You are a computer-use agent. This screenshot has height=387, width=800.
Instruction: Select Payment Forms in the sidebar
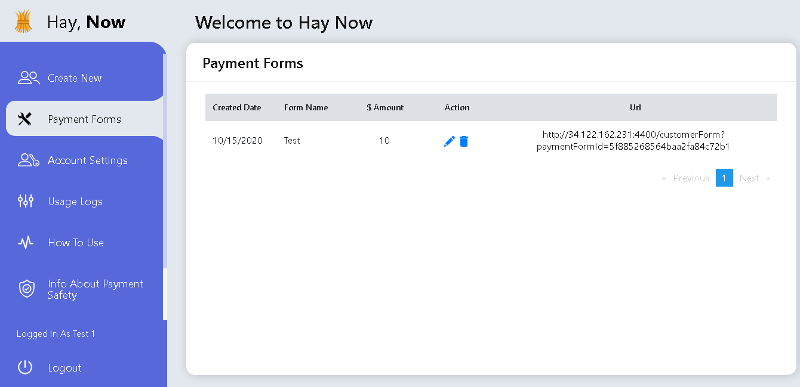point(85,119)
